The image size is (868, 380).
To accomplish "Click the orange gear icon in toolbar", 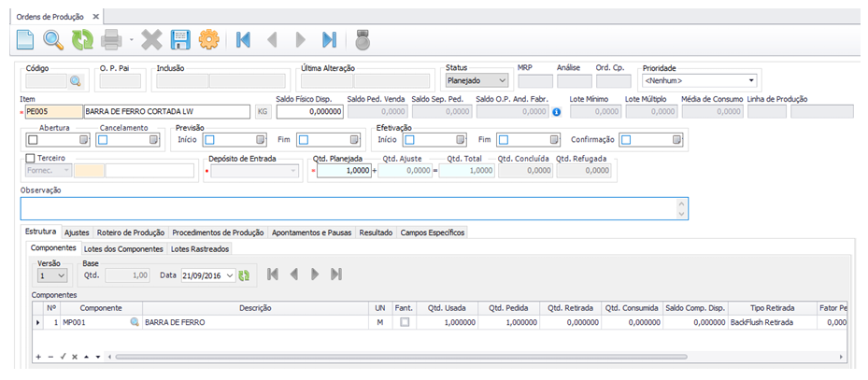I will (x=209, y=40).
